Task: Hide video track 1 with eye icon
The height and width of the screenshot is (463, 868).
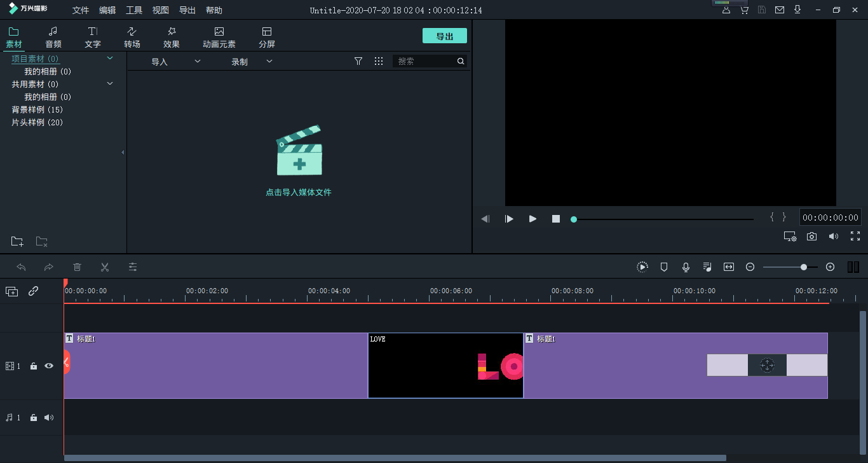Action: 49,366
